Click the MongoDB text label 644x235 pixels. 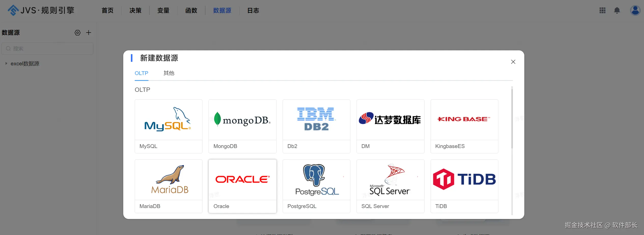tap(225, 146)
